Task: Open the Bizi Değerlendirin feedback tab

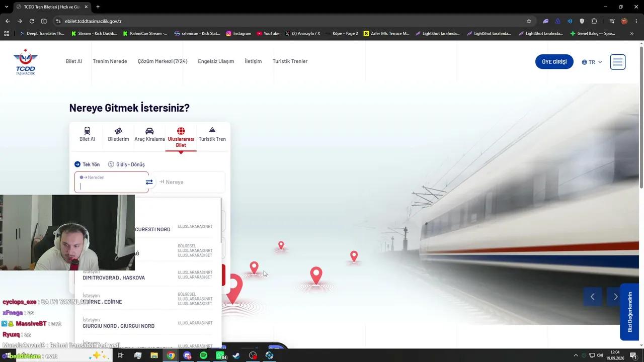Action: 629,312
